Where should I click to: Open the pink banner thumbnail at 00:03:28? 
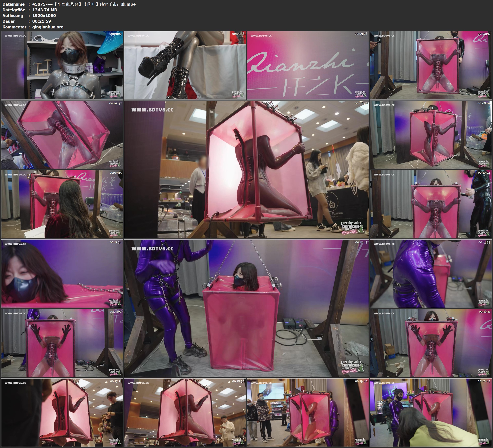(308, 65)
